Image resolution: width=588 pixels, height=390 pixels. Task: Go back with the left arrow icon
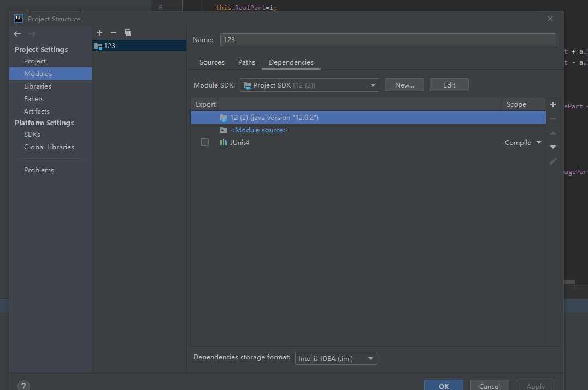[17, 34]
